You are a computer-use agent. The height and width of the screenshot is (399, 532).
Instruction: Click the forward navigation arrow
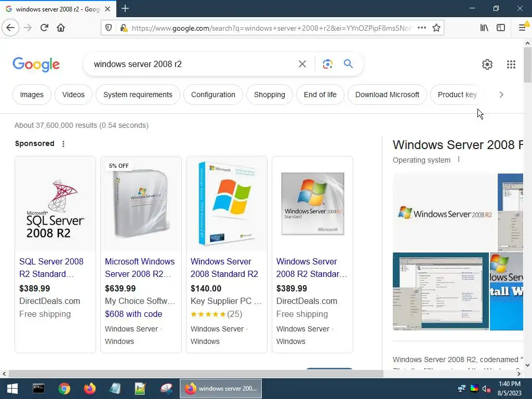tap(28, 28)
